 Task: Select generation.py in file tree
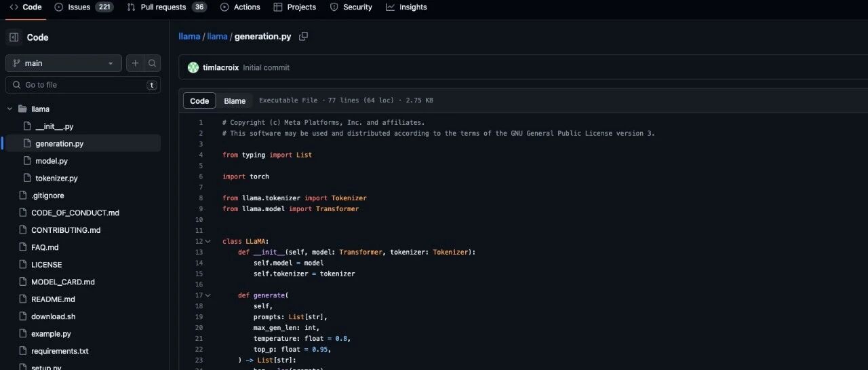60,143
